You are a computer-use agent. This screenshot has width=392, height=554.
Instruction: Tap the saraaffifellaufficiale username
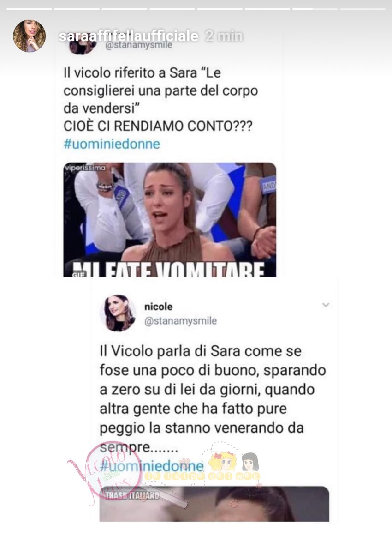point(128,36)
